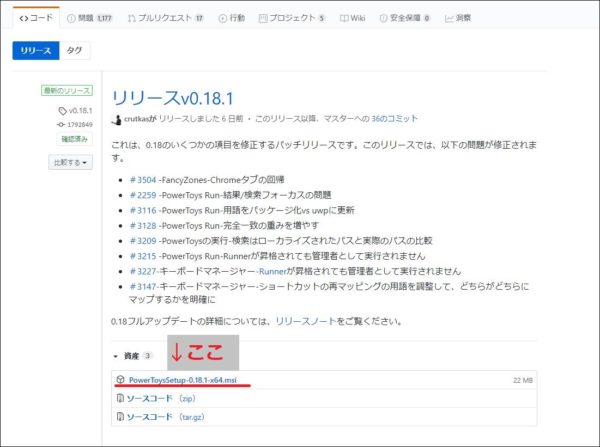This screenshot has height=447, width=600.
Task: Click the ソースコード (zip) file icon
Action: coord(120,398)
